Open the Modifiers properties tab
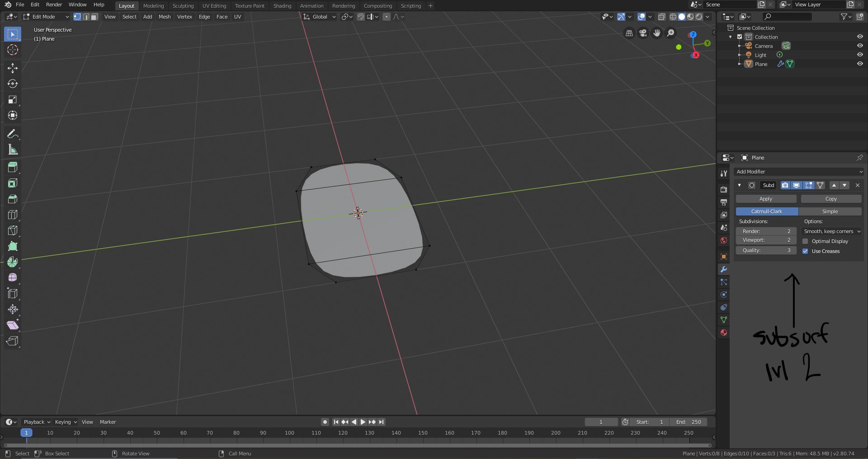Screen dimensions: 868x459 [724, 269]
